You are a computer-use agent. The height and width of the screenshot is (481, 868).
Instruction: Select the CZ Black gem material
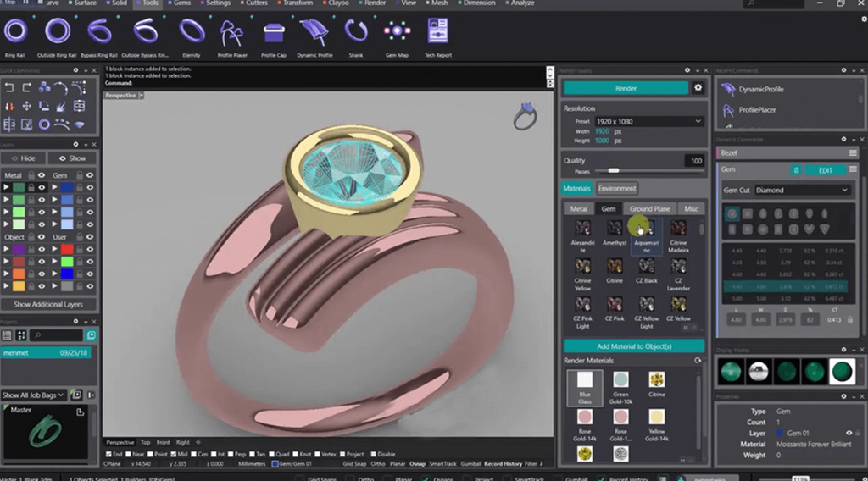pos(646,271)
